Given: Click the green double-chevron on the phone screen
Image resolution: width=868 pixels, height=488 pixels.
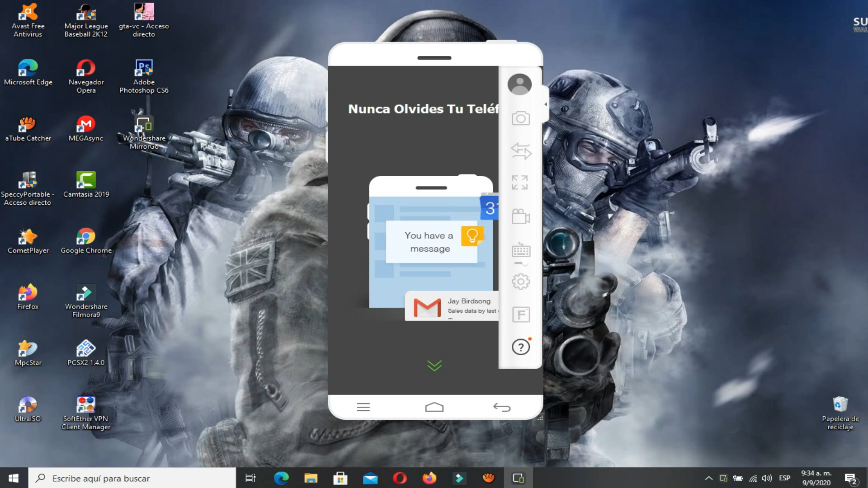Looking at the screenshot, I should [434, 365].
